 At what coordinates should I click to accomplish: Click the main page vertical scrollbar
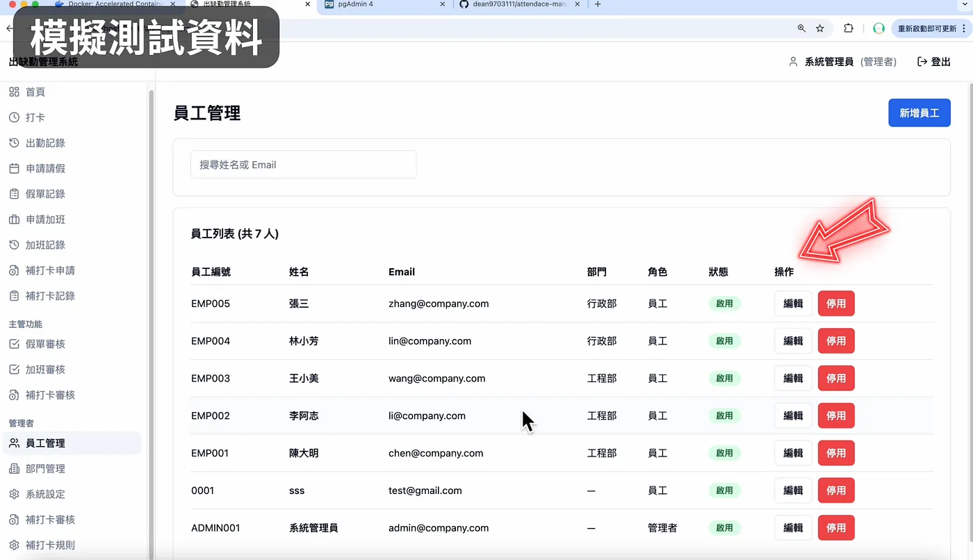tap(970, 313)
